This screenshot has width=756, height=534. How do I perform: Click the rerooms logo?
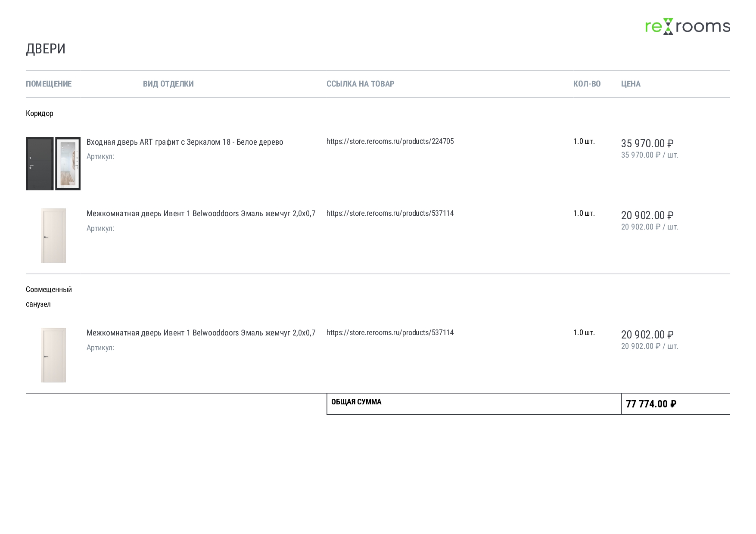(687, 26)
